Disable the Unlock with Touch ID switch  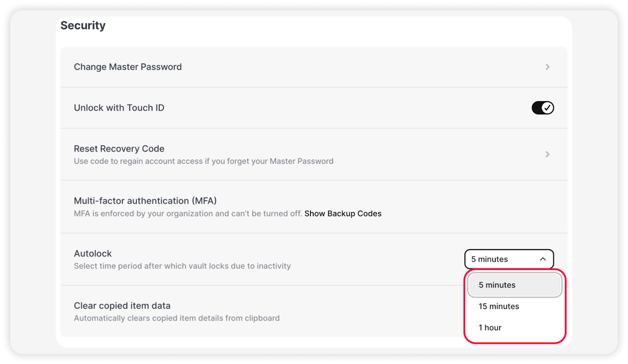(x=542, y=108)
